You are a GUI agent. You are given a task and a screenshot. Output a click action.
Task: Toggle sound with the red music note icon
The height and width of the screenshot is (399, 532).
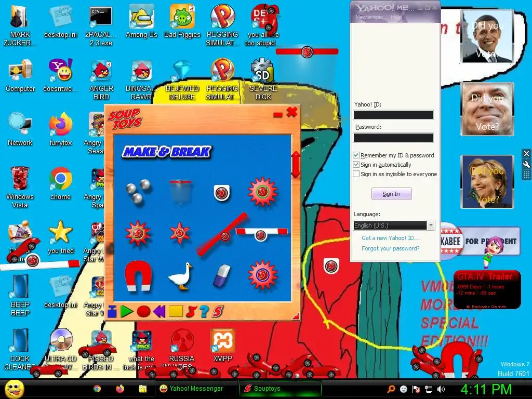[191, 311]
